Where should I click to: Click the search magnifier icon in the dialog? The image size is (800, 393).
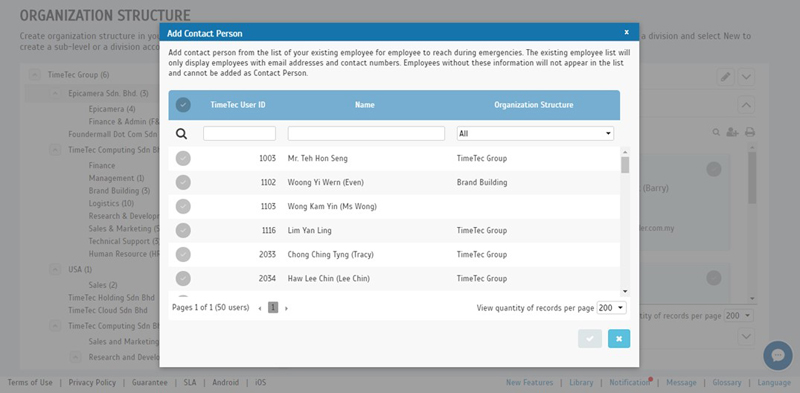tap(181, 134)
